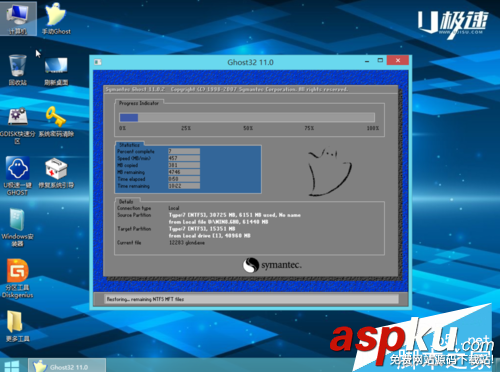Open the Diskgenius partition tool icon
Viewport: 500px width, 372px height.
coord(17,278)
